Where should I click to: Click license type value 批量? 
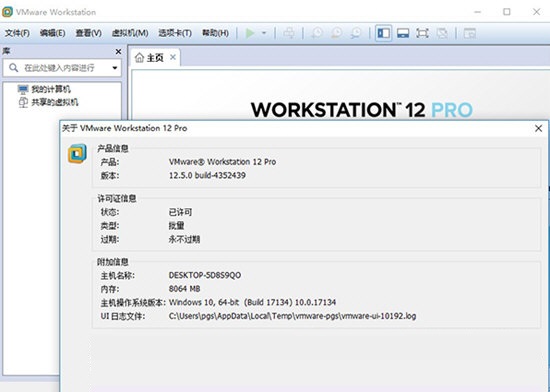click(176, 226)
